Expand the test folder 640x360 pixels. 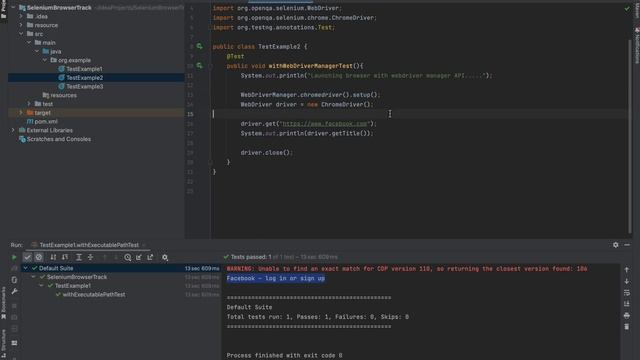[x=29, y=104]
